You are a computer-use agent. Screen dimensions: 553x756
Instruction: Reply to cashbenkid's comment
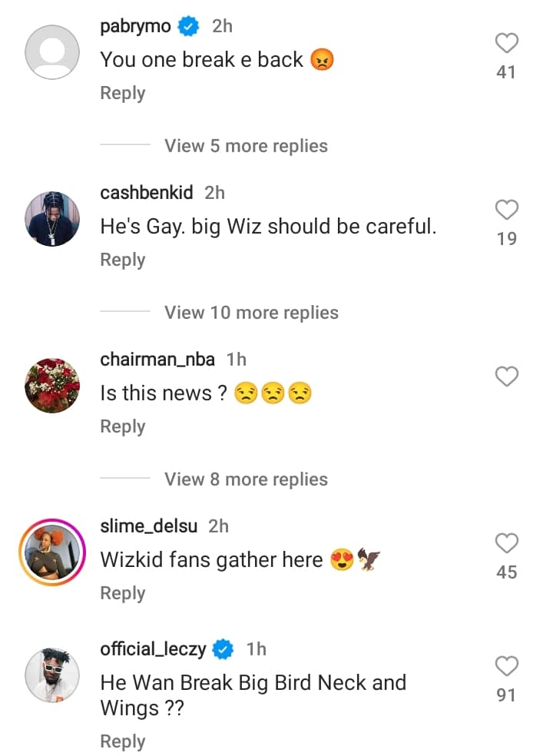pyautogui.click(x=123, y=260)
